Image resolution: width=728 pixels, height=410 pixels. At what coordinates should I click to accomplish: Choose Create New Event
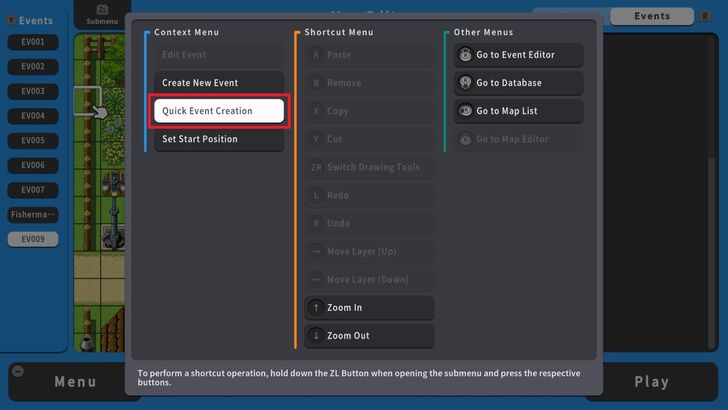[219, 83]
